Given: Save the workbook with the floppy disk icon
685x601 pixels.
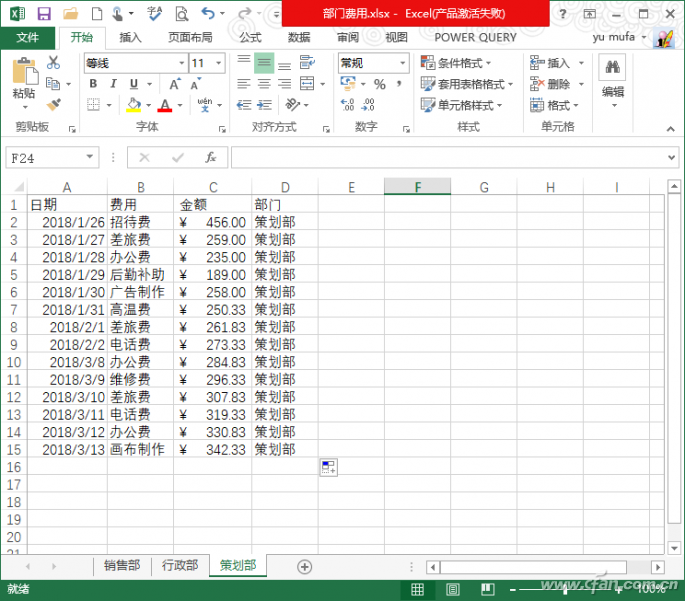Looking at the screenshot, I should [x=44, y=14].
